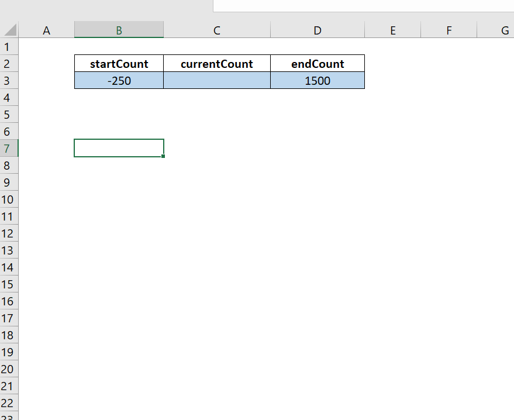Select row 15 via its row number

tap(8, 284)
